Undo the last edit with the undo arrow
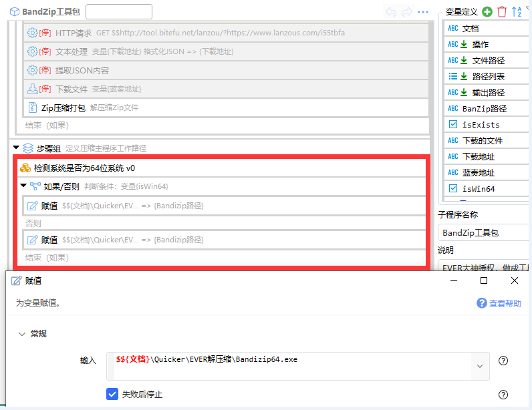Viewport: 532px width, 410px height. [391, 12]
